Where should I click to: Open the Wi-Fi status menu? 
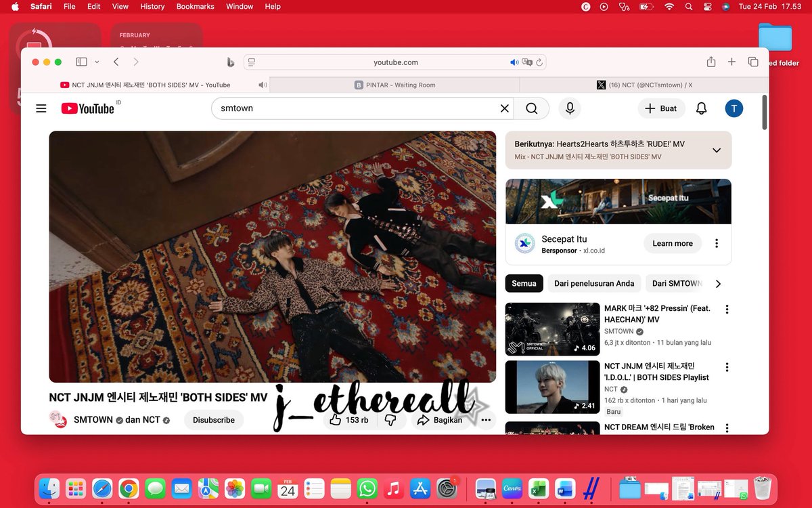pyautogui.click(x=669, y=6)
